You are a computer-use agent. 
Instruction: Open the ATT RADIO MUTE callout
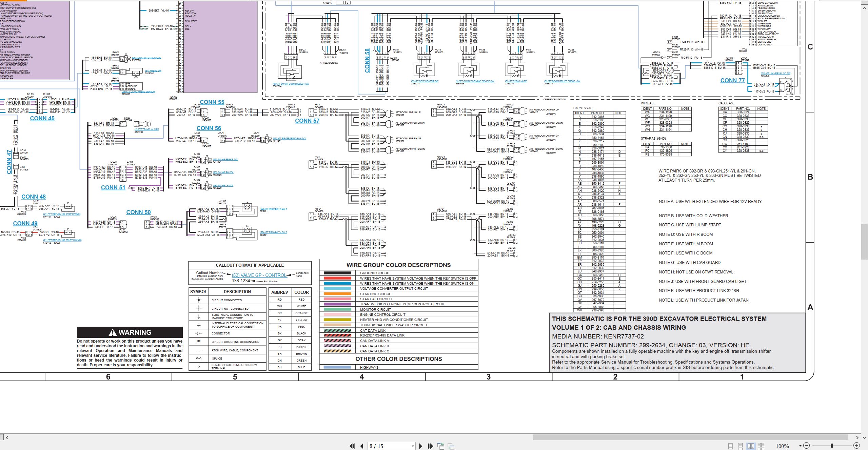coord(516,81)
